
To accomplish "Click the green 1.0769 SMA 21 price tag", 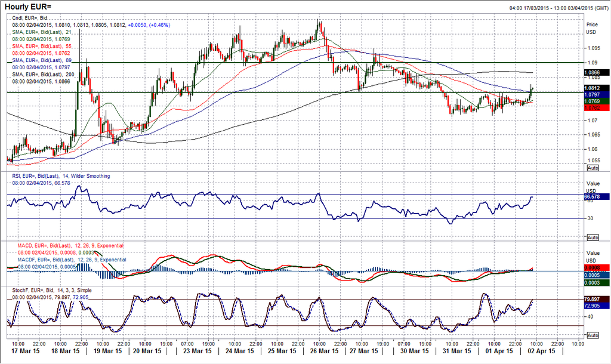I will pyautogui.click(x=597, y=101).
